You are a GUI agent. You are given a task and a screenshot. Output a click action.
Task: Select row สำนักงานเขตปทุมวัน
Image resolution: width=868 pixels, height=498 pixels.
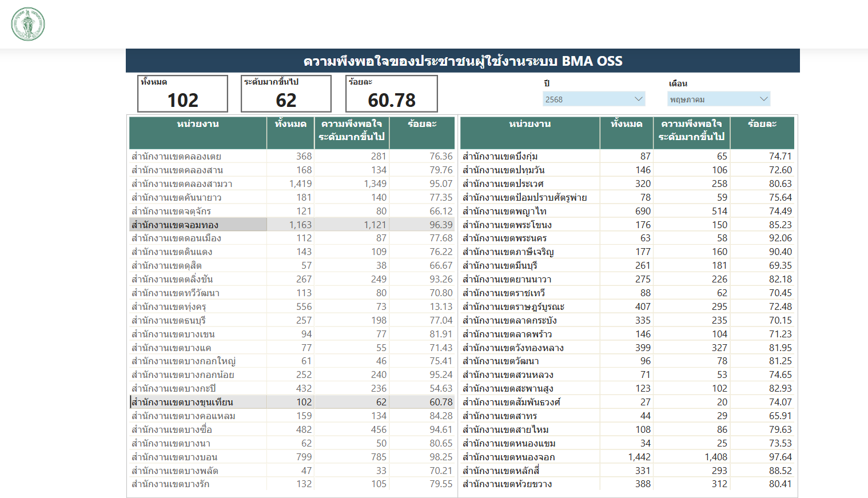tap(627, 170)
